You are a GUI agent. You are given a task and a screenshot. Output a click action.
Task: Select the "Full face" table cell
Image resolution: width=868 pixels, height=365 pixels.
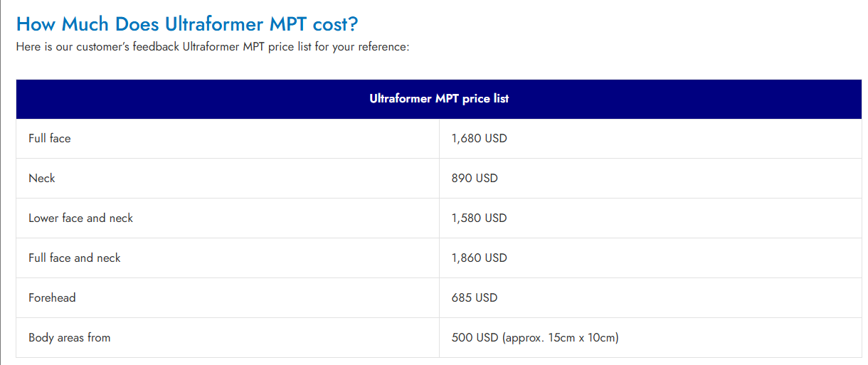click(50, 139)
